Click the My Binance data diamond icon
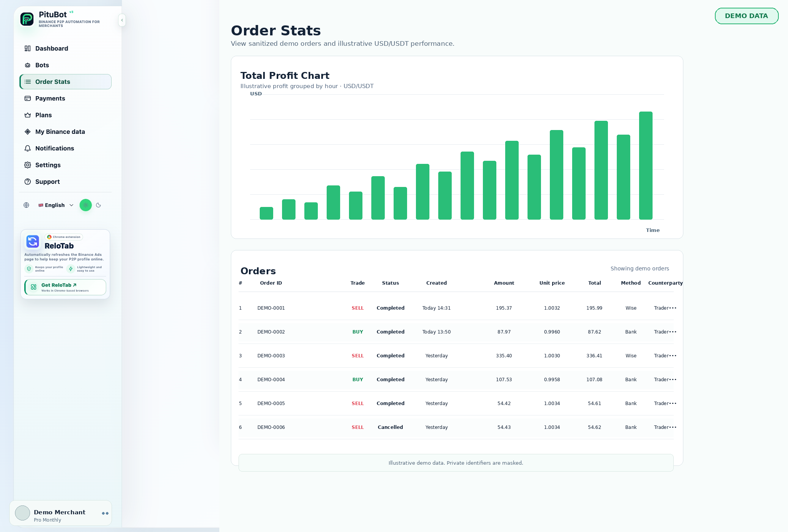Image resolution: width=788 pixels, height=532 pixels. pyautogui.click(x=28, y=132)
